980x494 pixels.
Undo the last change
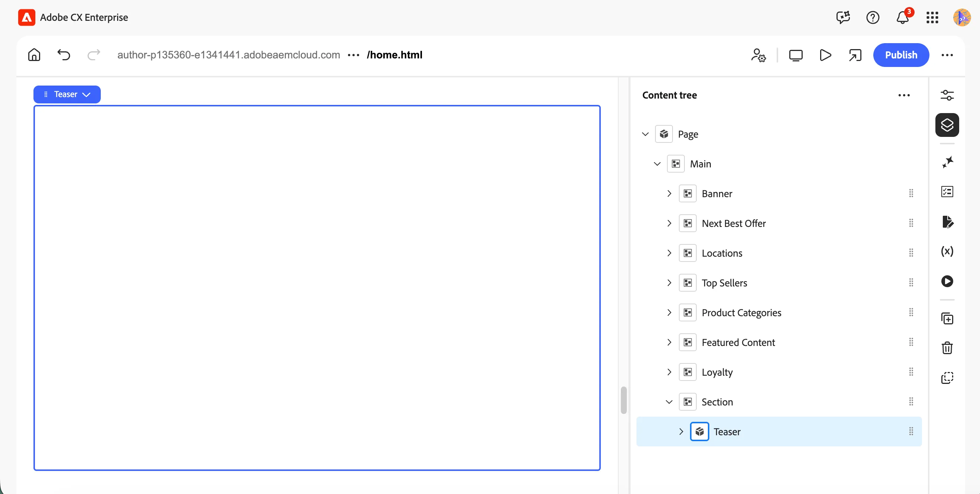pos(64,55)
